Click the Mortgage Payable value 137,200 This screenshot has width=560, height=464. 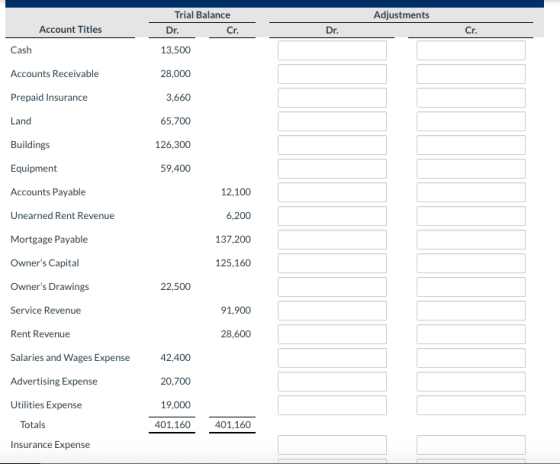[x=233, y=239]
